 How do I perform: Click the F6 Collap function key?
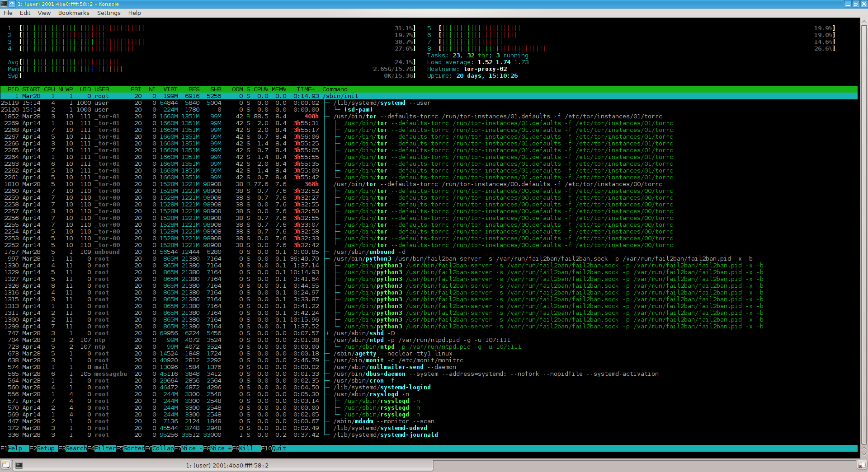point(159,448)
